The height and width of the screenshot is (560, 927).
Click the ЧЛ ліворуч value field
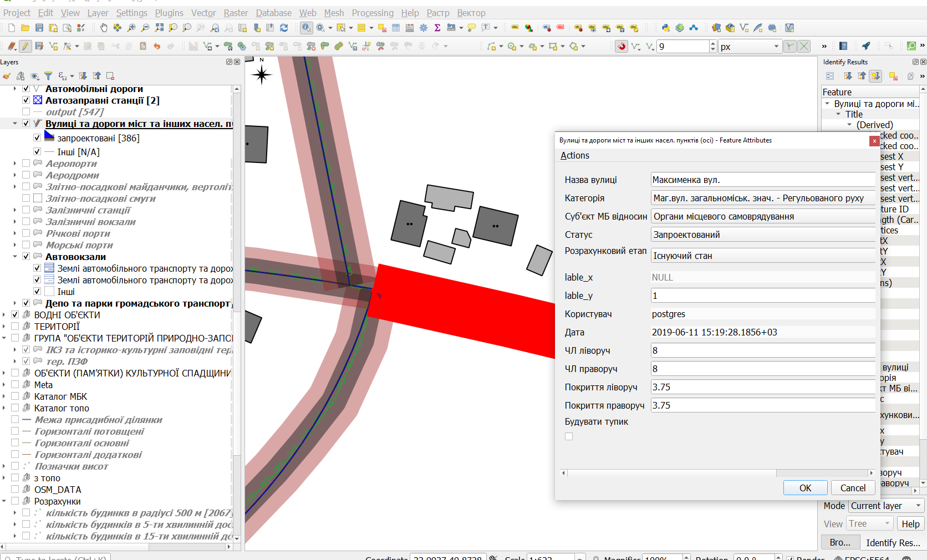tap(762, 350)
